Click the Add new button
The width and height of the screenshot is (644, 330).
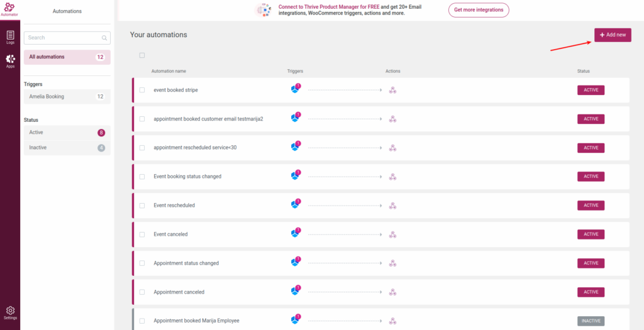click(613, 35)
